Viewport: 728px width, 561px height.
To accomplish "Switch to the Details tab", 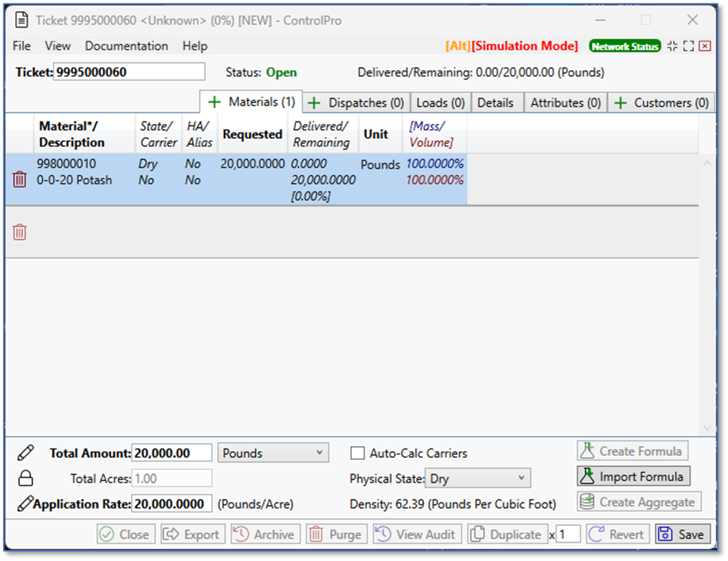I will tap(496, 103).
